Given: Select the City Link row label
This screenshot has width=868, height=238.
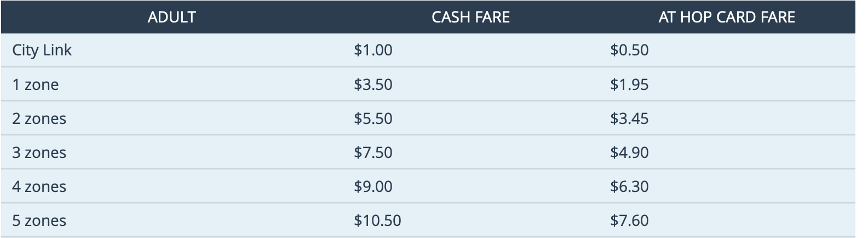Looking at the screenshot, I should (x=42, y=50).
